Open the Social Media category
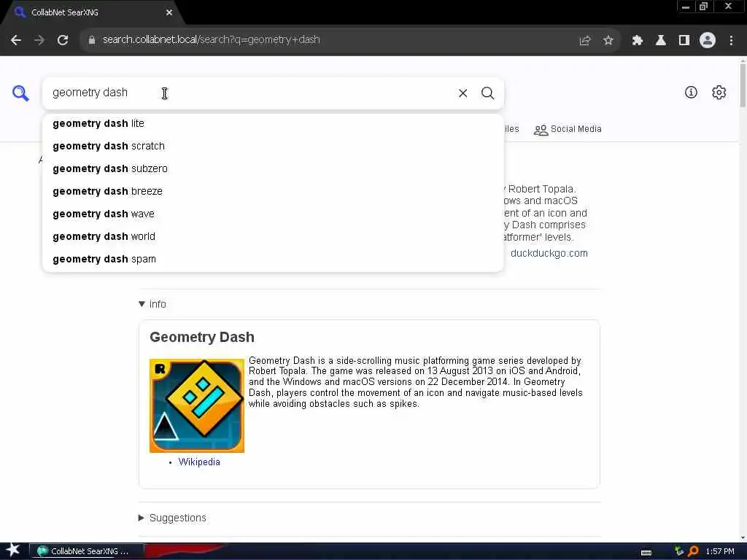Image resolution: width=747 pixels, height=560 pixels. (x=568, y=130)
